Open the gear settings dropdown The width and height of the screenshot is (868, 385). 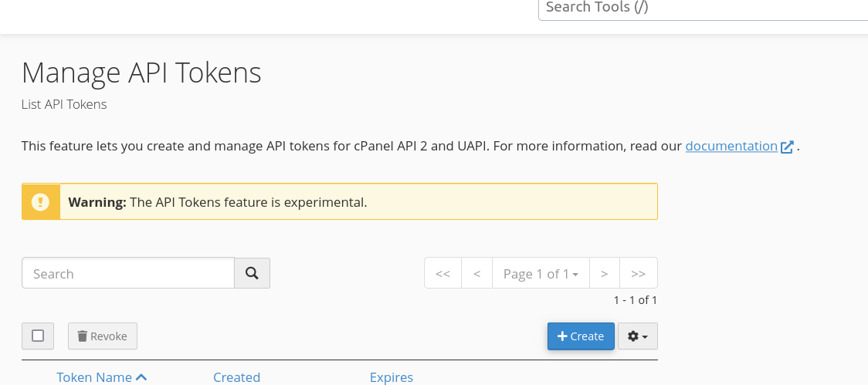point(637,336)
